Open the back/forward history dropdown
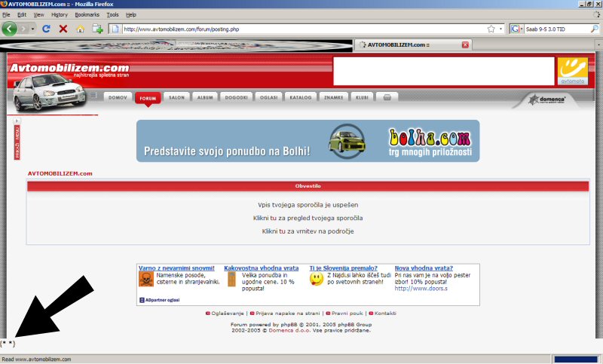The image size is (603, 364). (32, 29)
